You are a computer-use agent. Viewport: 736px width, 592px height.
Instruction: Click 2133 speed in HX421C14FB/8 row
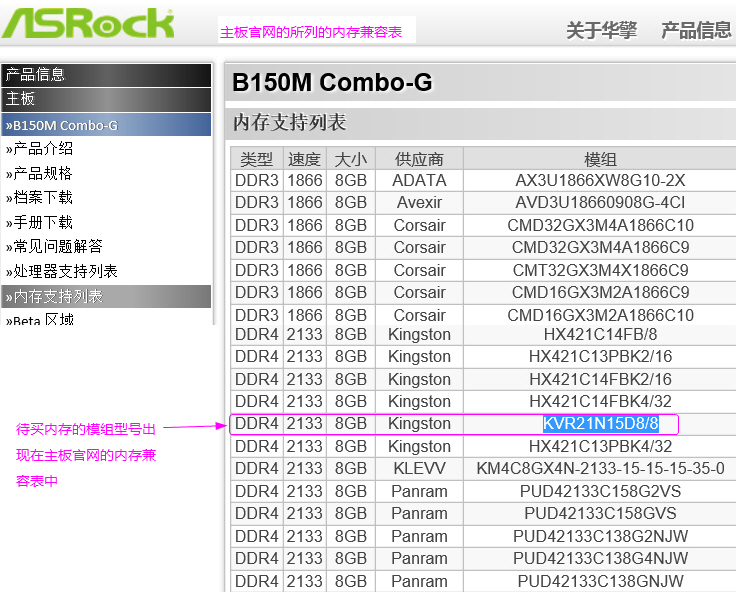tap(305, 335)
